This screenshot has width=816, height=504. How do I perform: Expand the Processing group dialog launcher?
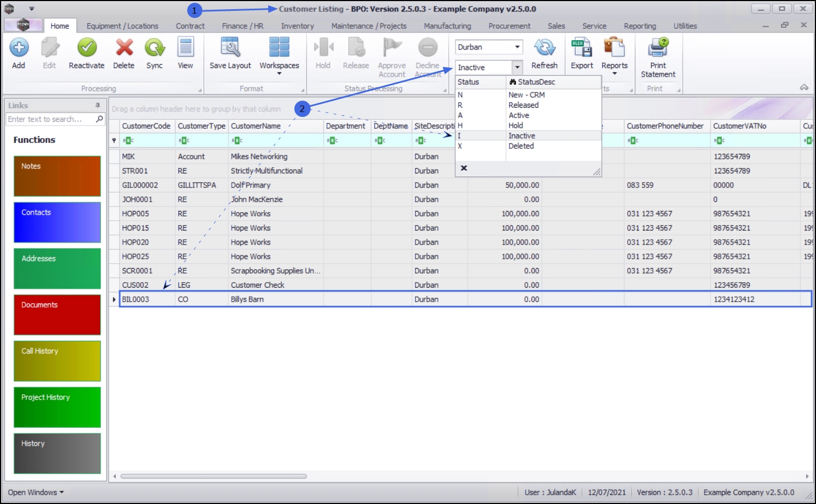point(200,90)
